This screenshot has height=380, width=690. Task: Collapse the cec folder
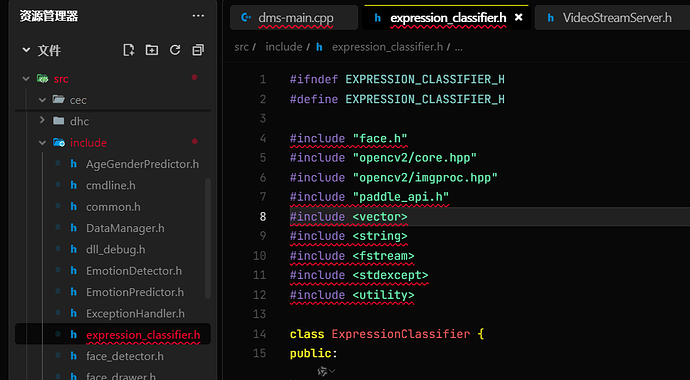[42, 100]
